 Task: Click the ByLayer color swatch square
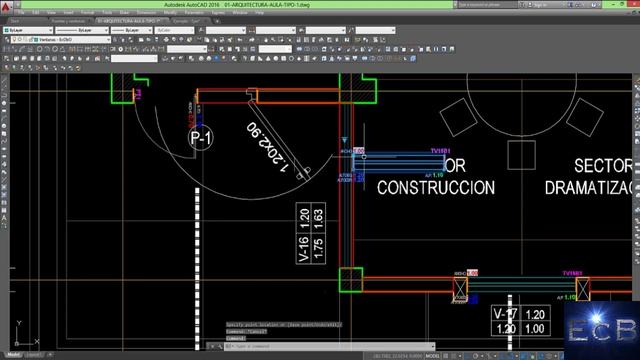click(x=7, y=30)
